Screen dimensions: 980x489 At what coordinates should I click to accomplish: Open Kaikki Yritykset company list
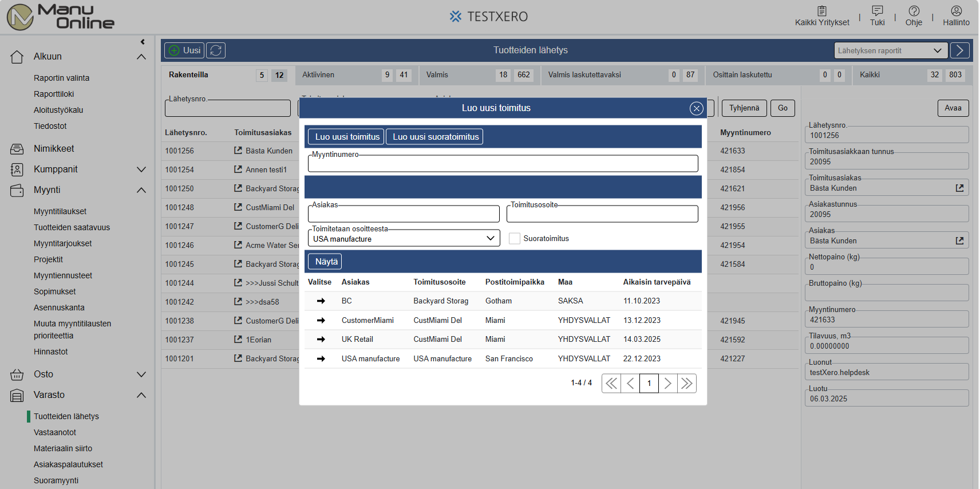click(x=822, y=16)
